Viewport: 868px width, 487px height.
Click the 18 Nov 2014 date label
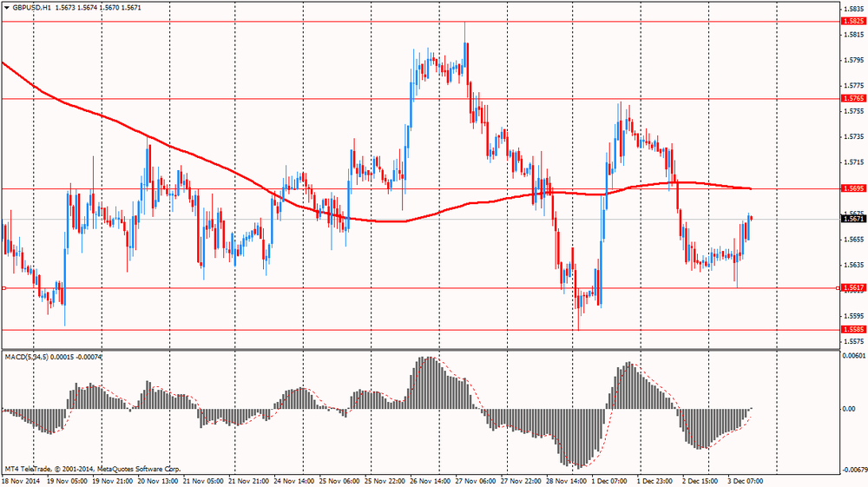tap(23, 482)
